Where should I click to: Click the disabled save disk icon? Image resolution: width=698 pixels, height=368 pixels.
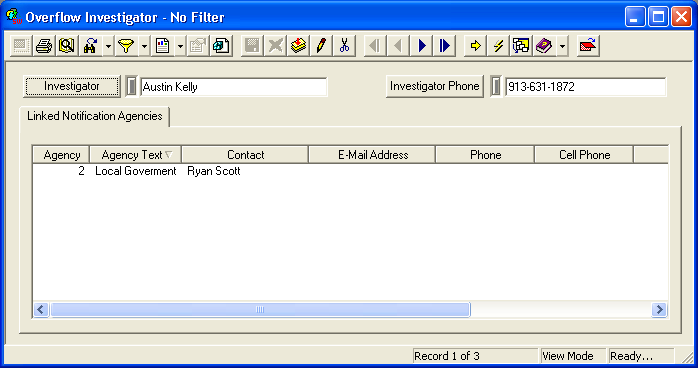coord(252,45)
